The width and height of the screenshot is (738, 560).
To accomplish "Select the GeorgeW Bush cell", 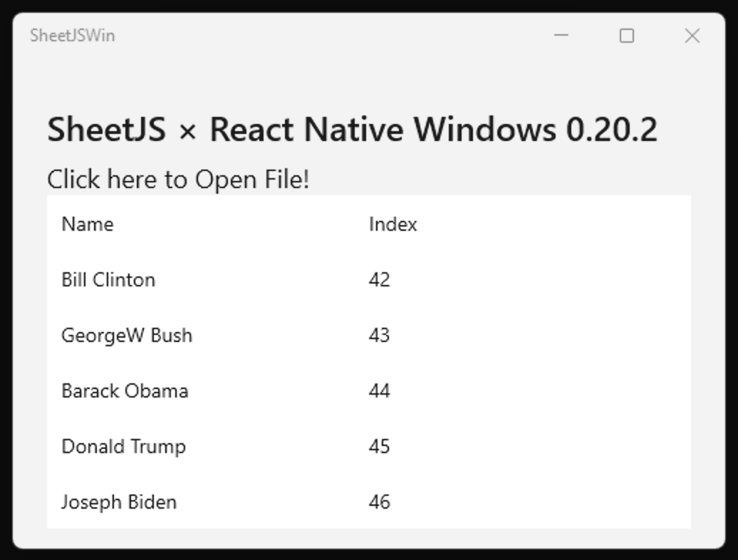I will (127, 336).
